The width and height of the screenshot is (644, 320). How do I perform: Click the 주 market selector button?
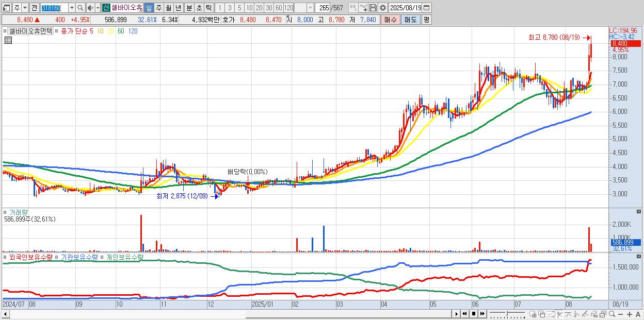coord(17,8)
